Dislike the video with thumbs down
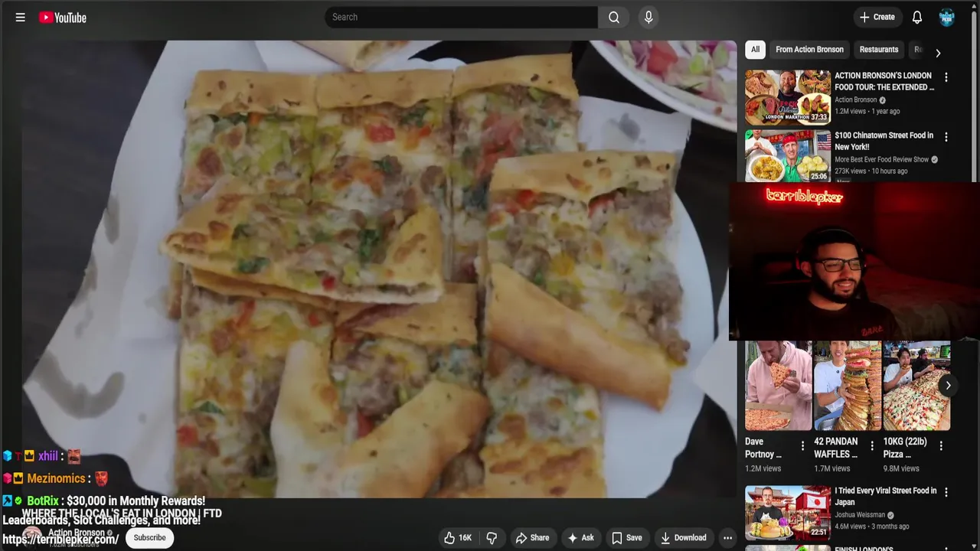The image size is (980, 551). (492, 538)
